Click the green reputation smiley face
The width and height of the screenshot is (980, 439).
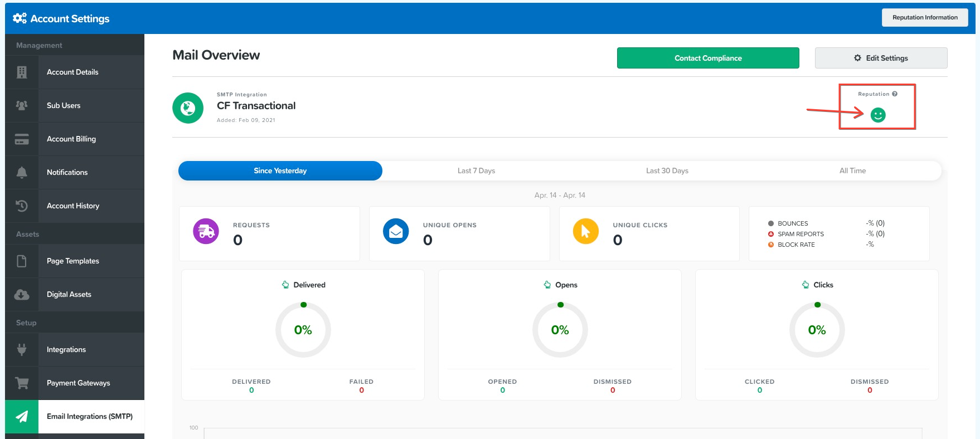point(878,115)
